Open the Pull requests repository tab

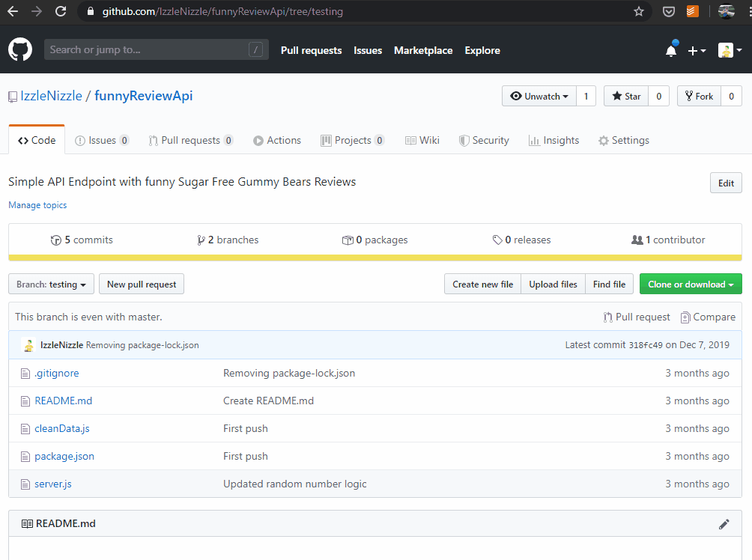(191, 141)
